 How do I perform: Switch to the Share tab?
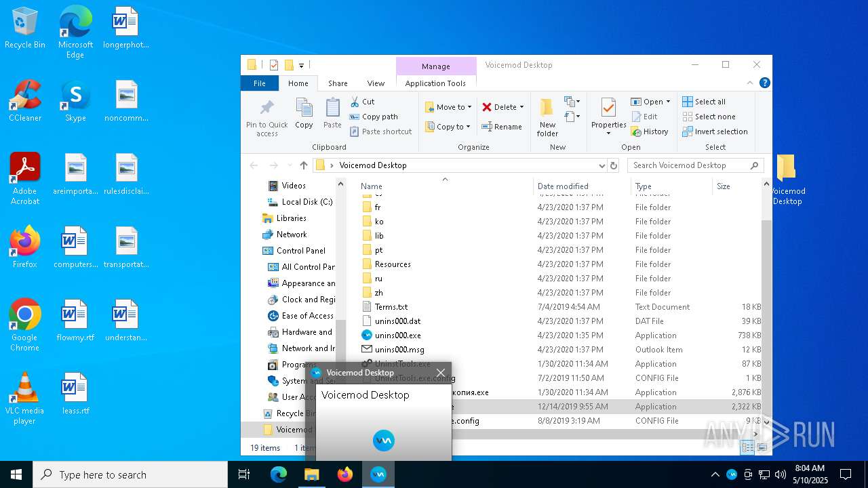(338, 83)
